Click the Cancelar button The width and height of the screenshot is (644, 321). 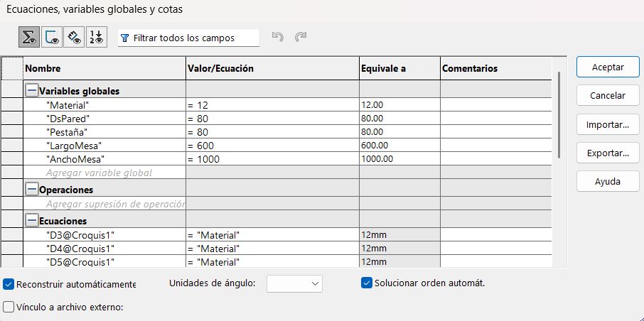[x=608, y=95]
